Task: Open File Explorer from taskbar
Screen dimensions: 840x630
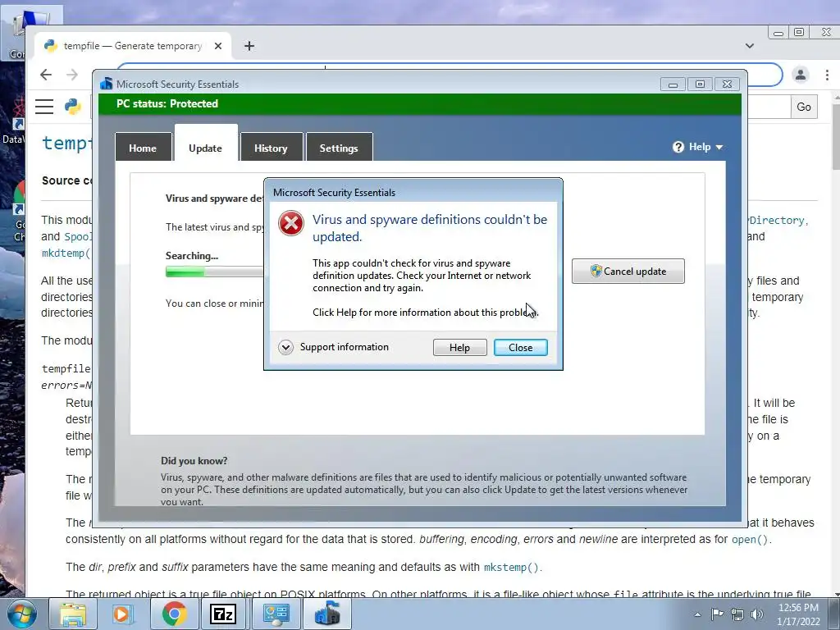Action: tap(72, 614)
